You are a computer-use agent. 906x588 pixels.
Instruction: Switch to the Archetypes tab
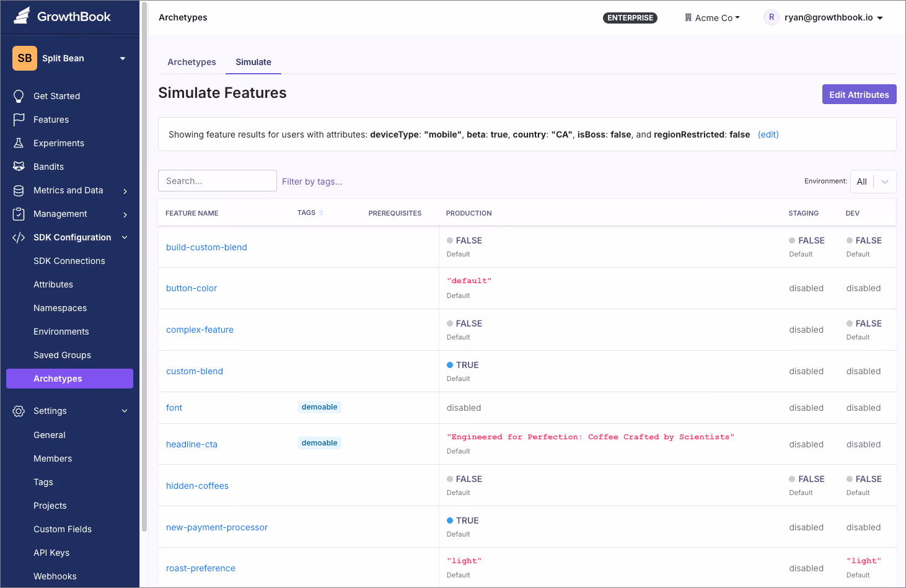point(191,62)
